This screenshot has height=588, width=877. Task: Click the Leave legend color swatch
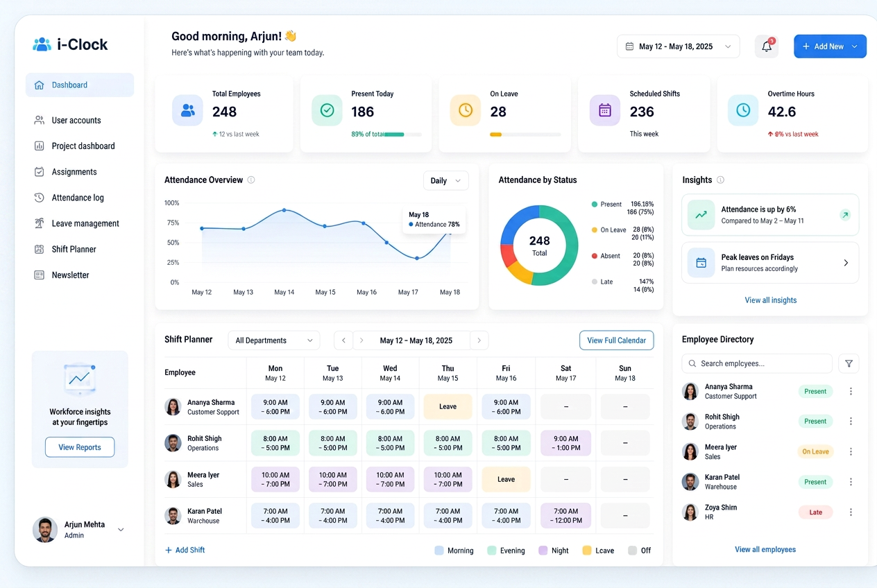[x=587, y=551]
